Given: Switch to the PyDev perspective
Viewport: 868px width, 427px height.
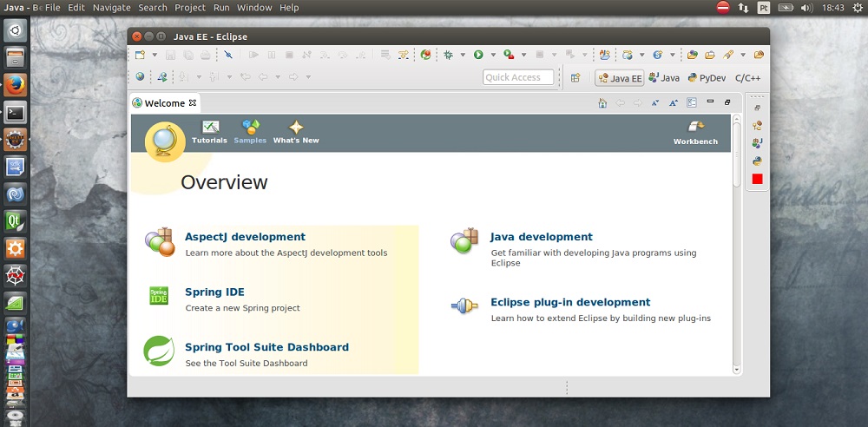Looking at the screenshot, I should (x=706, y=77).
